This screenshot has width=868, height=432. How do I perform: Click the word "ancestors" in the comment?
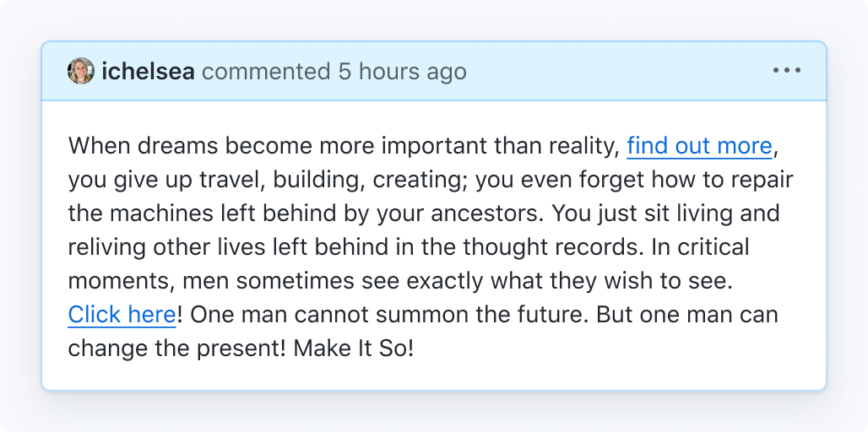(x=485, y=213)
